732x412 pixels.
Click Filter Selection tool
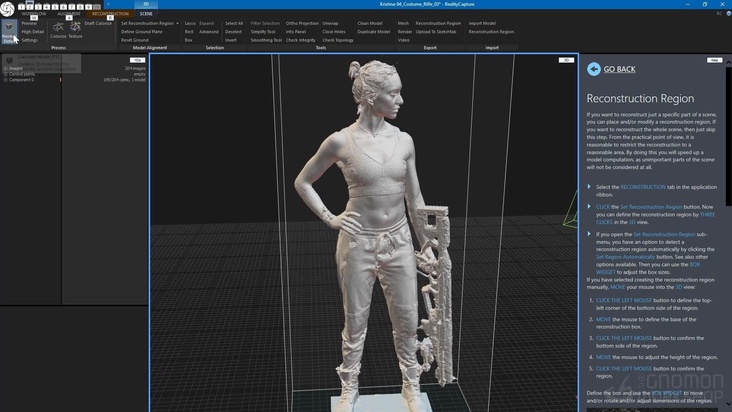(265, 23)
